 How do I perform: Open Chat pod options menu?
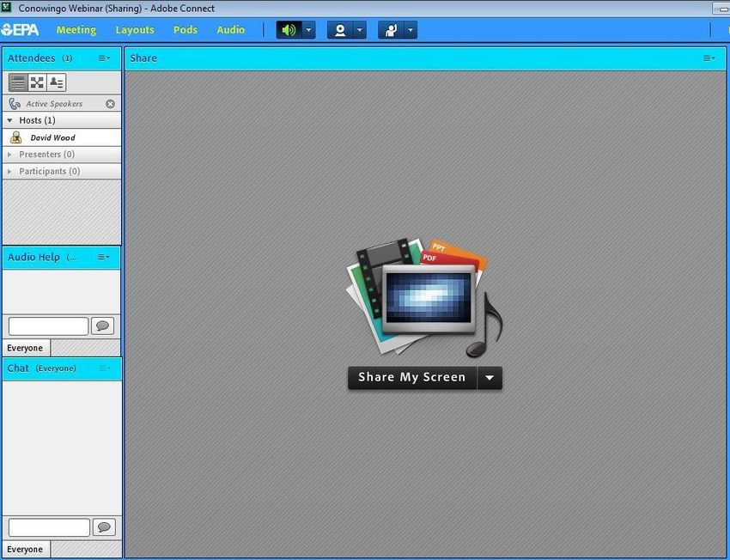point(105,368)
